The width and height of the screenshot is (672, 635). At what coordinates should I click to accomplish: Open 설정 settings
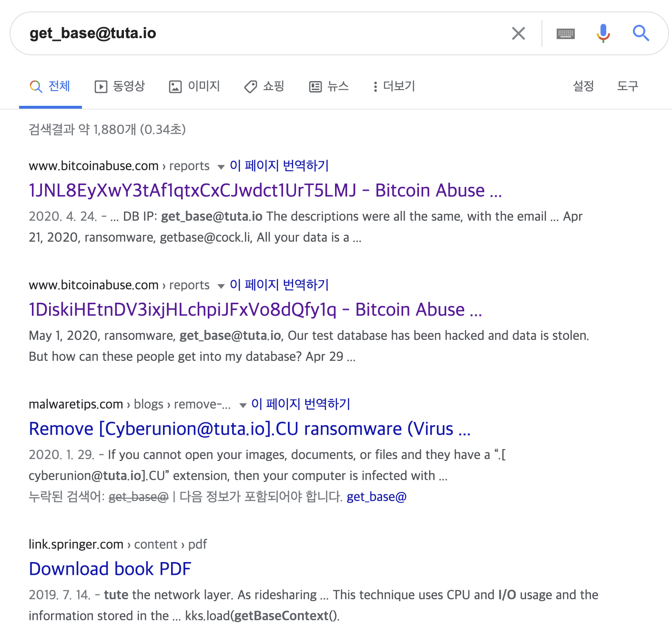583,86
